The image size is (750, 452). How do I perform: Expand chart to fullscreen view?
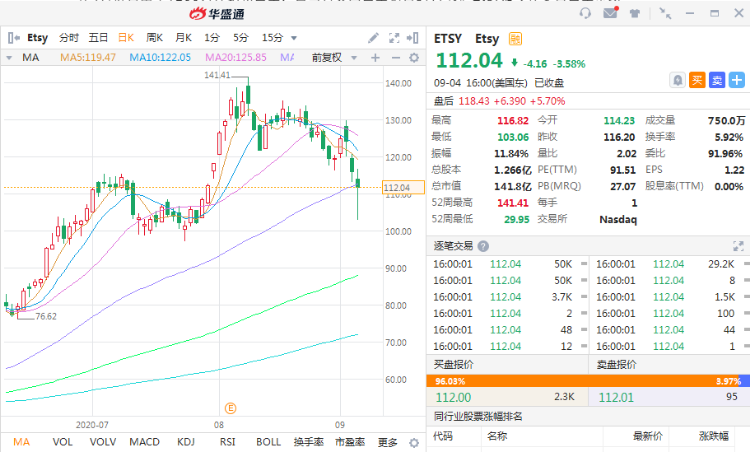[394, 38]
